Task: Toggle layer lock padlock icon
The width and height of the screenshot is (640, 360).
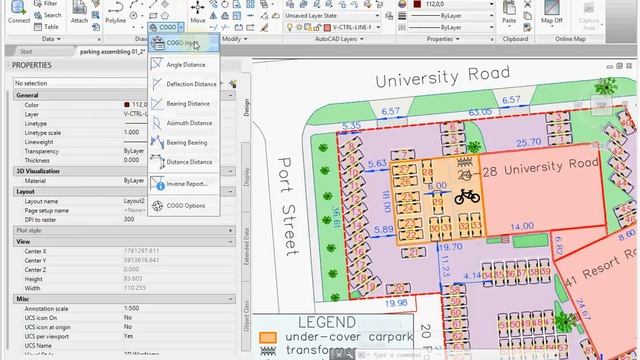Action: [x=316, y=28]
